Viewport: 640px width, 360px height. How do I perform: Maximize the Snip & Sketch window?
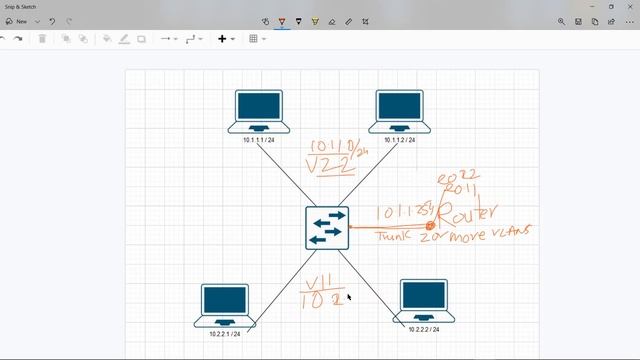tap(611, 7)
